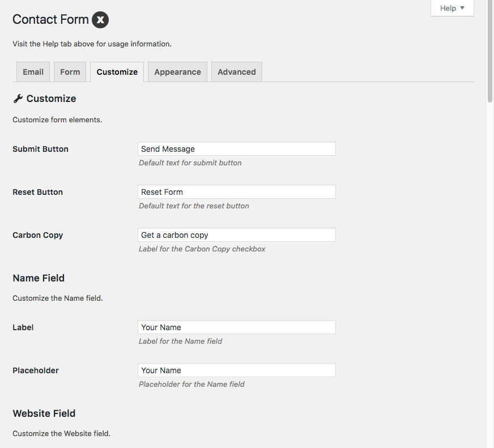
Task: Go to the Appearance tab
Action: pyautogui.click(x=177, y=72)
